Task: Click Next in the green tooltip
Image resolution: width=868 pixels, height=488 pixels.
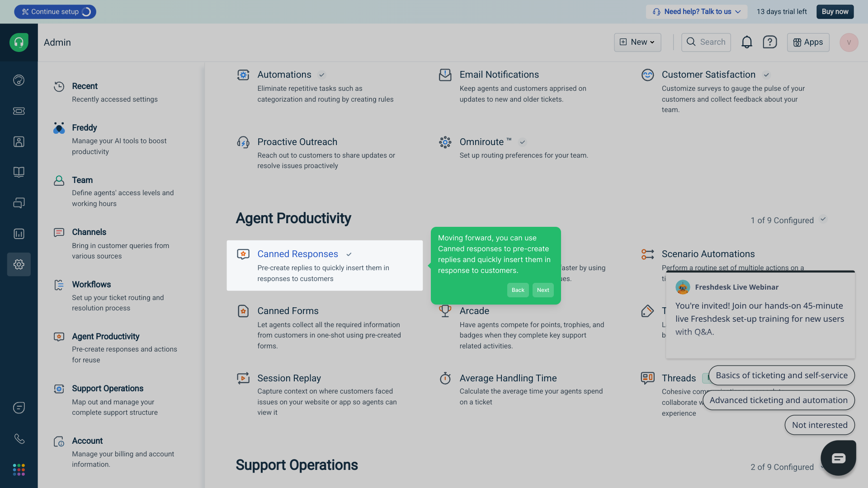Action: point(543,290)
